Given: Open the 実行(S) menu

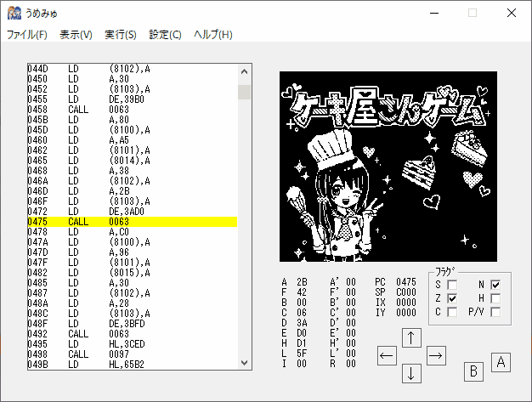Looking at the screenshot, I should point(121,35).
